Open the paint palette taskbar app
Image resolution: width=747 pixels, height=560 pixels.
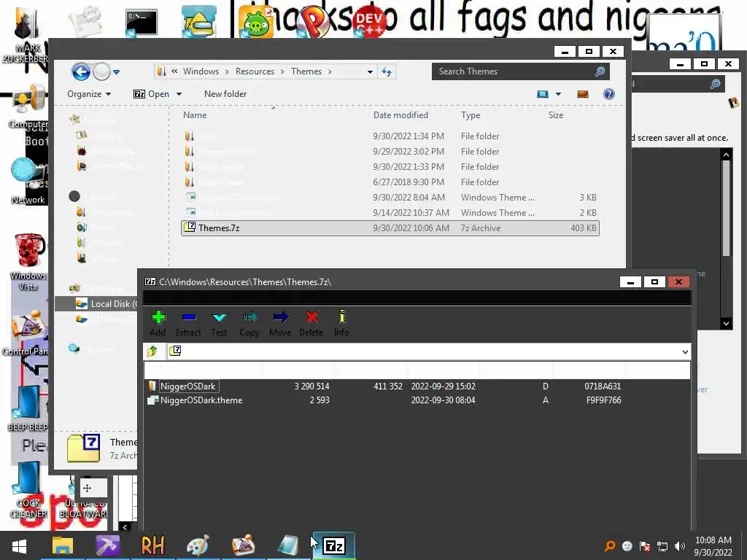[x=198, y=545]
